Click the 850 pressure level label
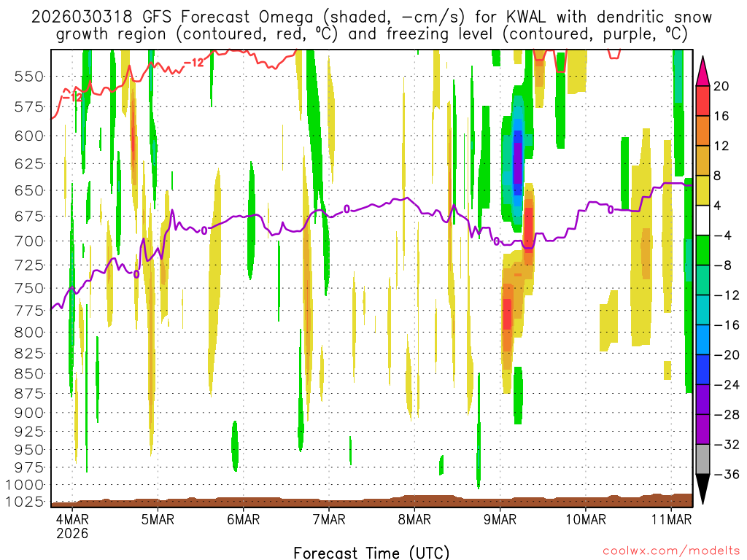 click(29, 374)
